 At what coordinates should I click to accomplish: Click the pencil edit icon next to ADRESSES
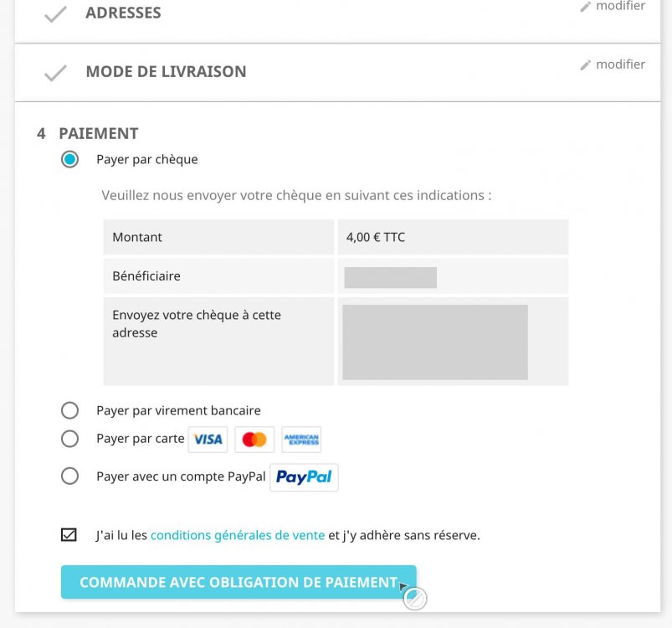pyautogui.click(x=587, y=6)
